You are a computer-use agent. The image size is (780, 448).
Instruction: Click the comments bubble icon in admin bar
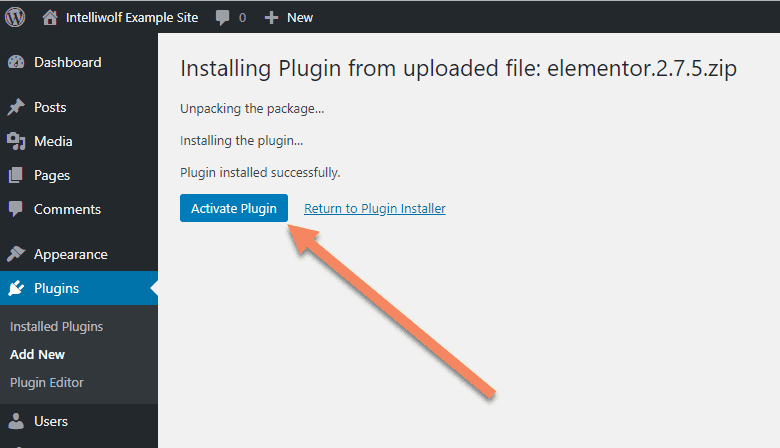222,18
